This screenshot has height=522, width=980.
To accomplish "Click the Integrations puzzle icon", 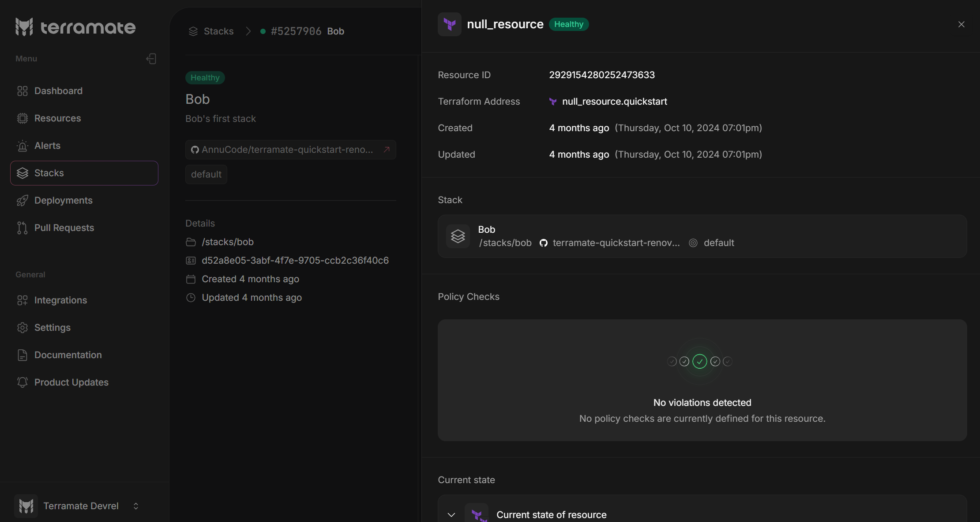I will pos(22,299).
